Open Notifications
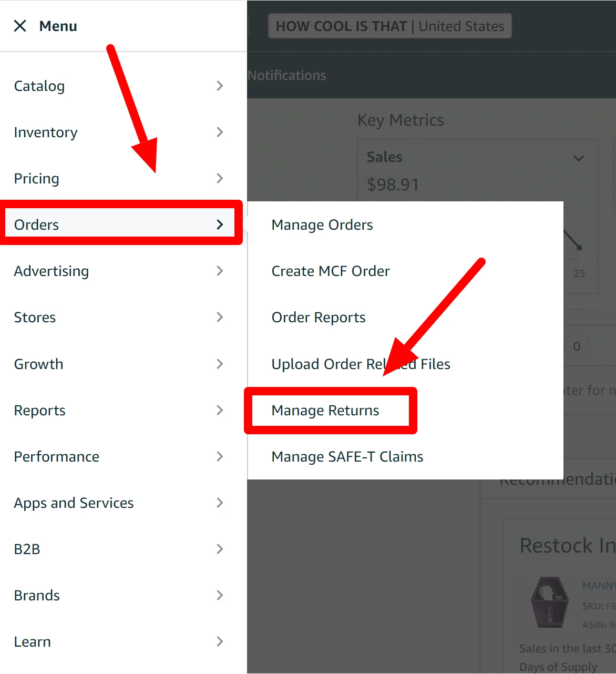Image resolution: width=616 pixels, height=674 pixels. [x=287, y=75]
